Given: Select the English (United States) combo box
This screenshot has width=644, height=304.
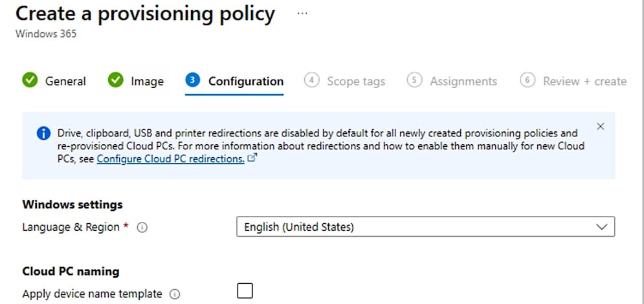Looking at the screenshot, I should pos(414,227).
